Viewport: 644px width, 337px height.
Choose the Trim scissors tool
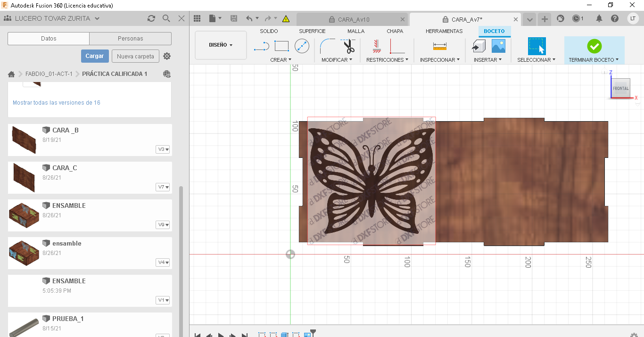click(x=348, y=46)
